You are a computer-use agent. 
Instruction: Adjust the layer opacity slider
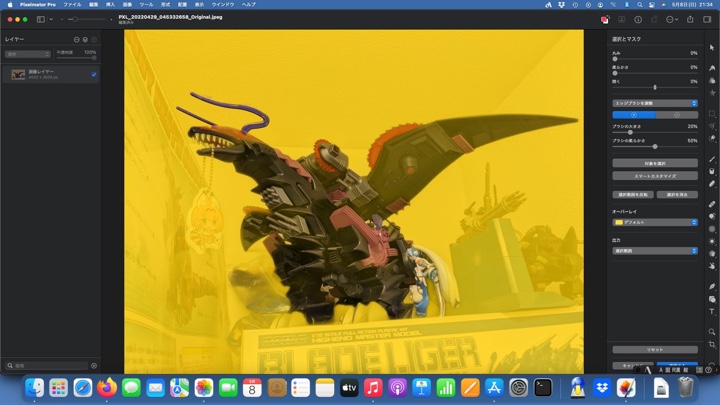[76, 58]
